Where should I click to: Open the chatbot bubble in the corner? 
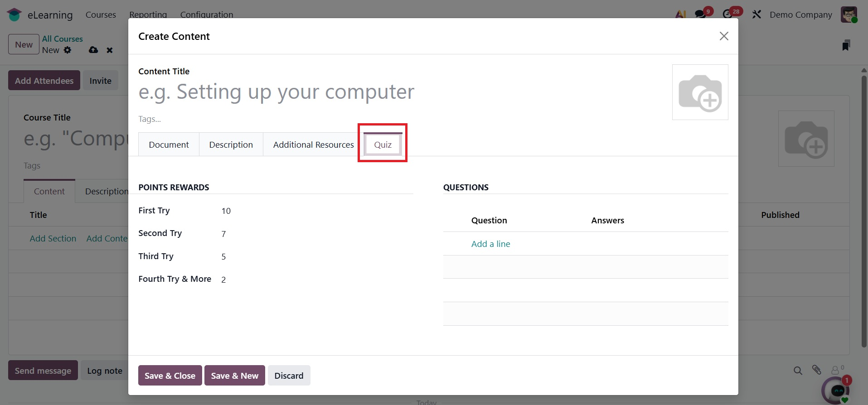click(837, 390)
